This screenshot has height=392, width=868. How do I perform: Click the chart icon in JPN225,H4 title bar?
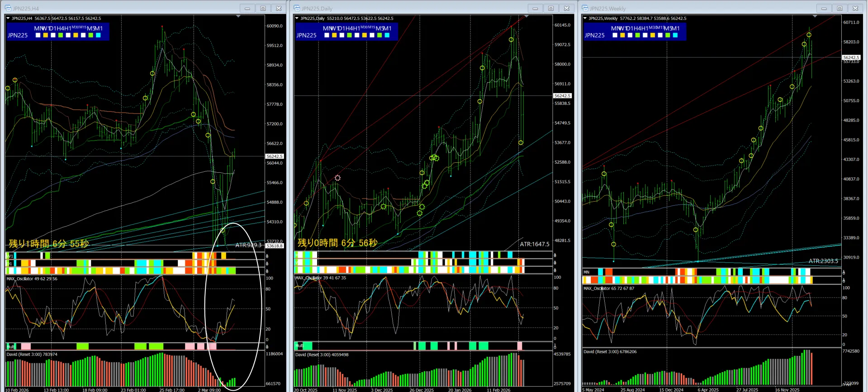[8, 8]
